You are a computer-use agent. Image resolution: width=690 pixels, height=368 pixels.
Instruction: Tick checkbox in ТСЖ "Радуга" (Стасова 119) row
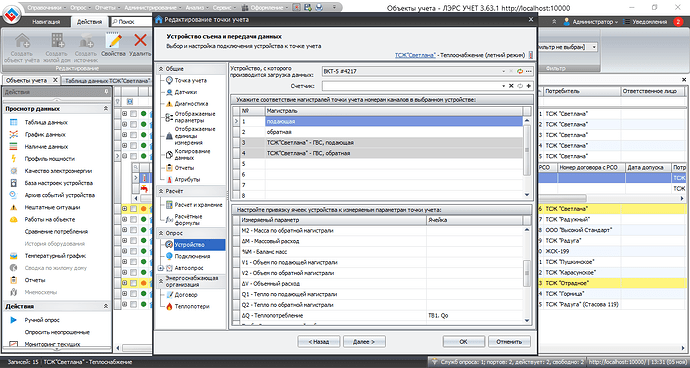[133, 304]
